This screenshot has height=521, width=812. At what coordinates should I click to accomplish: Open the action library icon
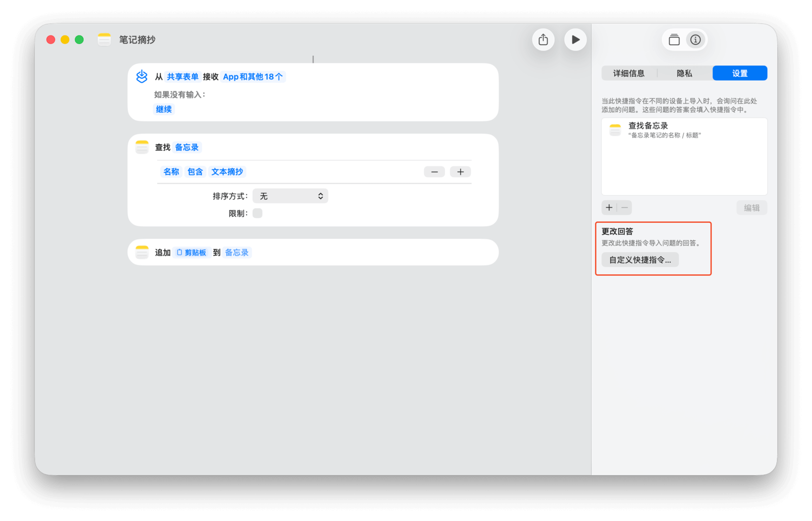[x=674, y=40]
